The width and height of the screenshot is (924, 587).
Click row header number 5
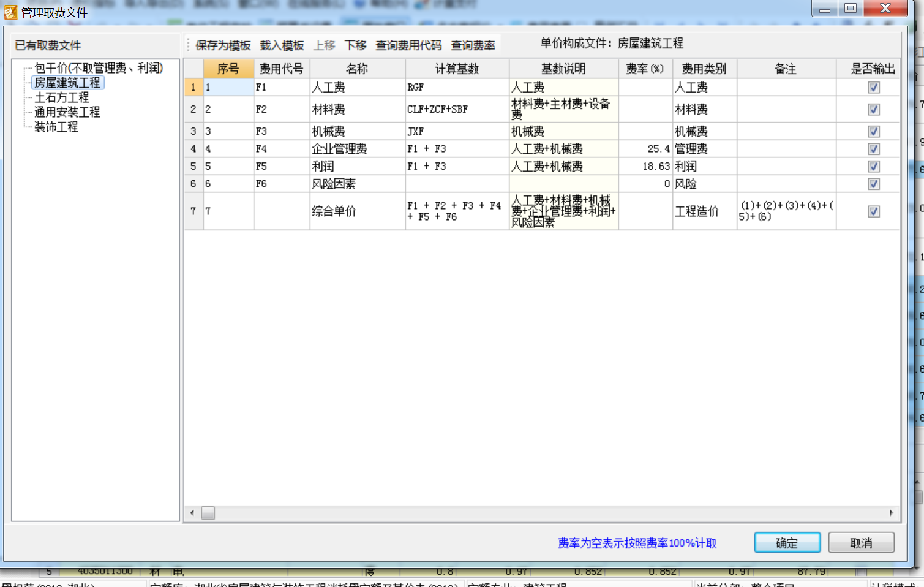pos(193,166)
